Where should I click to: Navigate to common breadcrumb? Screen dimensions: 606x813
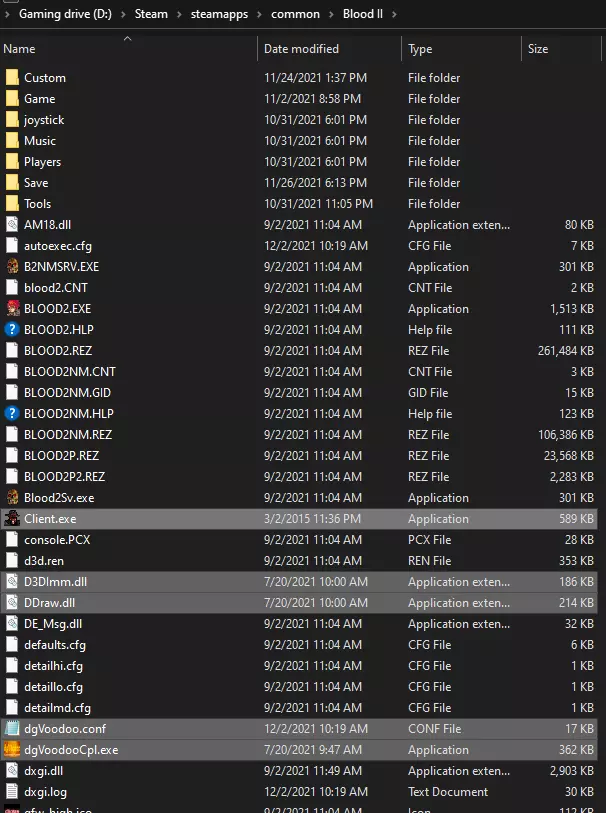295,14
